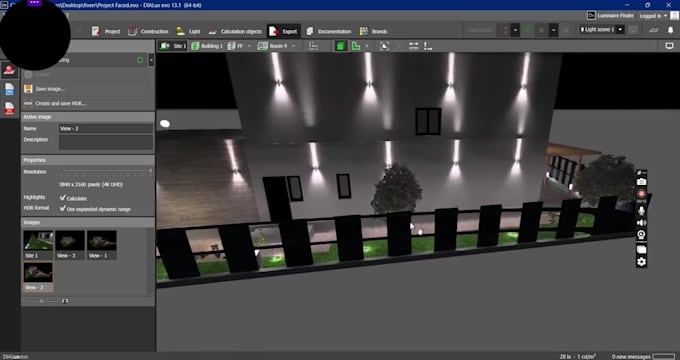
Task: Click the green refresh raytracing icon
Action: pyautogui.click(x=140, y=60)
